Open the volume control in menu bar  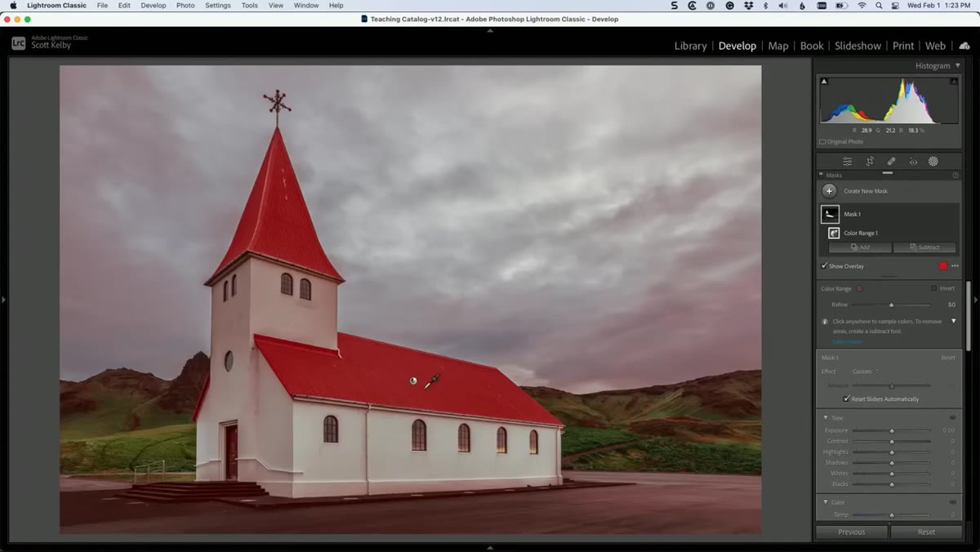point(783,6)
